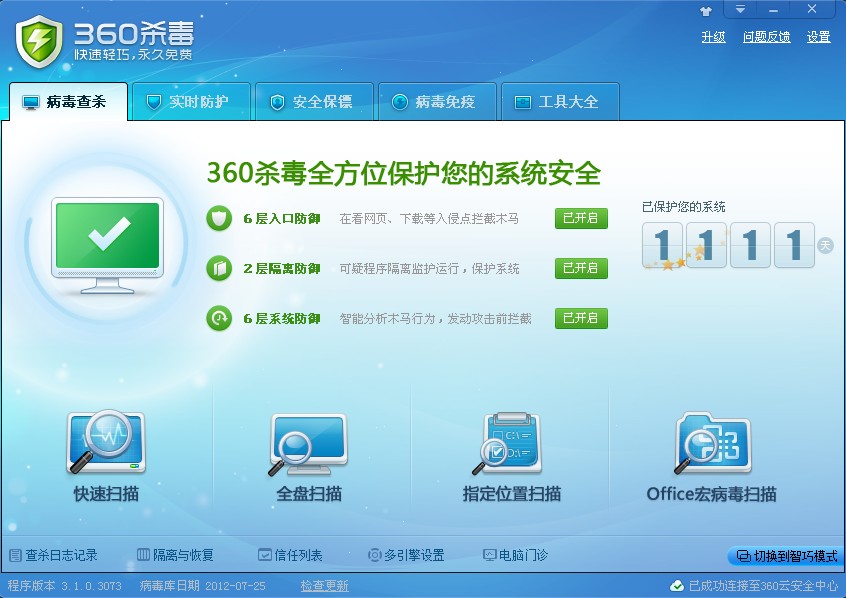The image size is (846, 598).
Task: Open the title bar dropdown menu arrow
Action: point(740,9)
